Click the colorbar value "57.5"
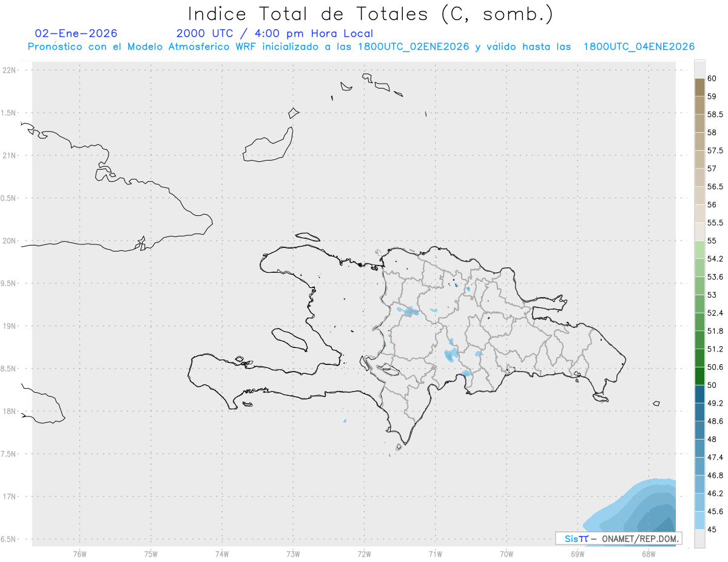Viewport: 728px width, 562px height. (716, 150)
